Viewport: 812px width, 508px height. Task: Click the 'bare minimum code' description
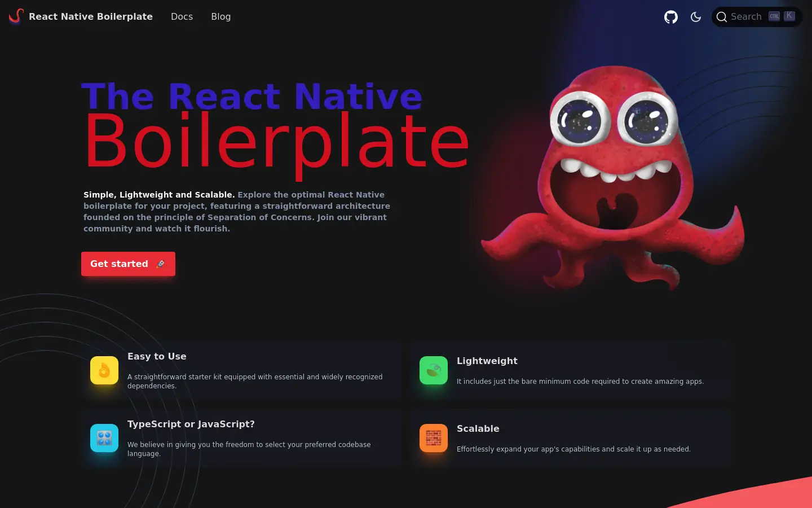tap(580, 382)
